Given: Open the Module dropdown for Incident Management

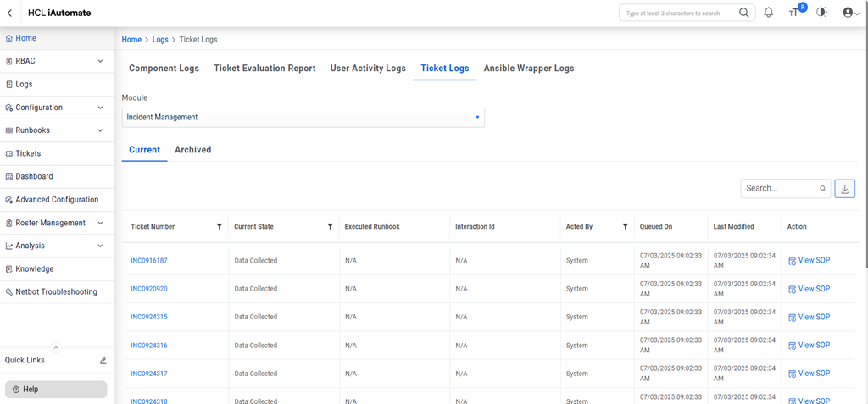Looking at the screenshot, I should pos(303,118).
